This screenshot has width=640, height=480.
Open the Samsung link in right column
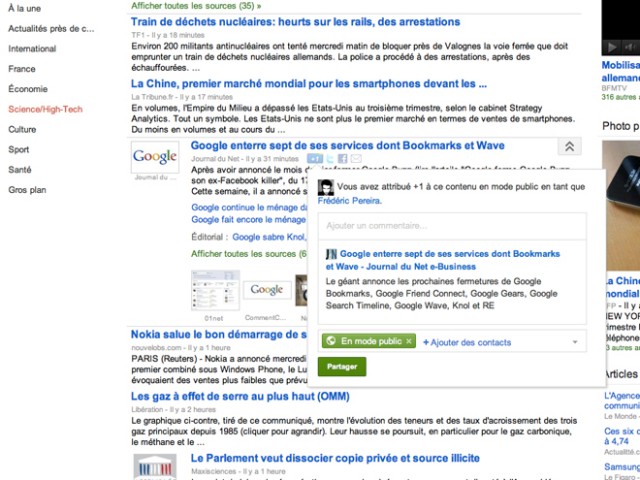[622, 467]
